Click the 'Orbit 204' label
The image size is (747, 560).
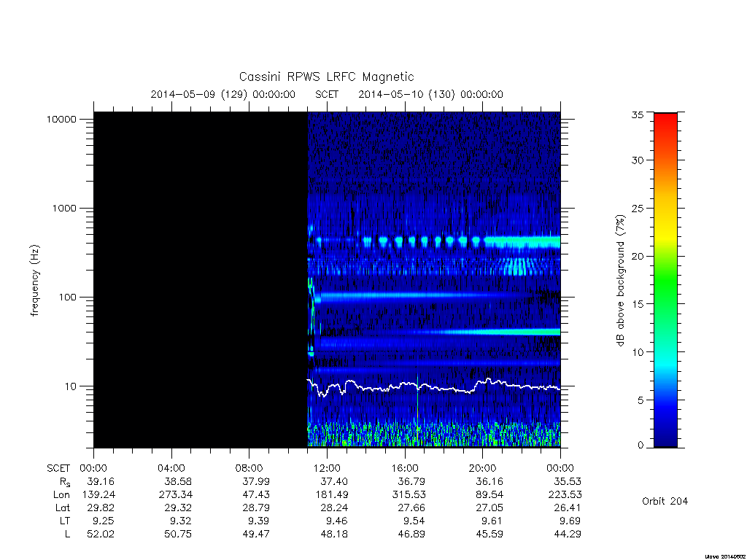(x=665, y=501)
